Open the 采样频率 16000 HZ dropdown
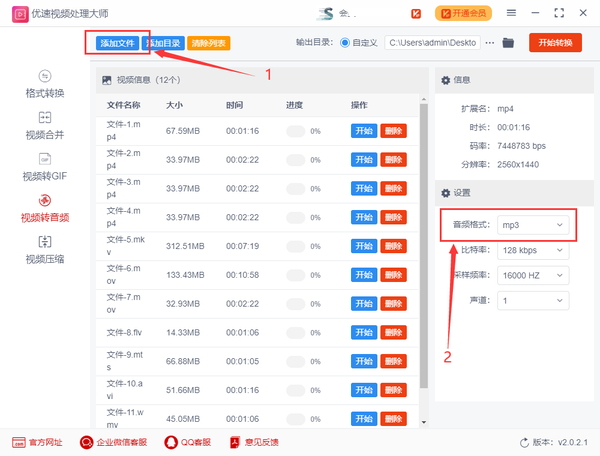The image size is (600, 456). pyautogui.click(x=533, y=275)
